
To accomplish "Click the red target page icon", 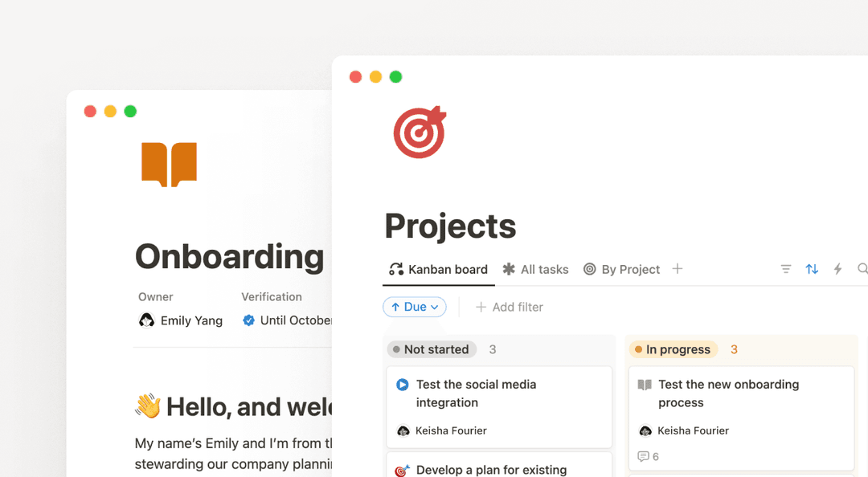I will coord(419,132).
